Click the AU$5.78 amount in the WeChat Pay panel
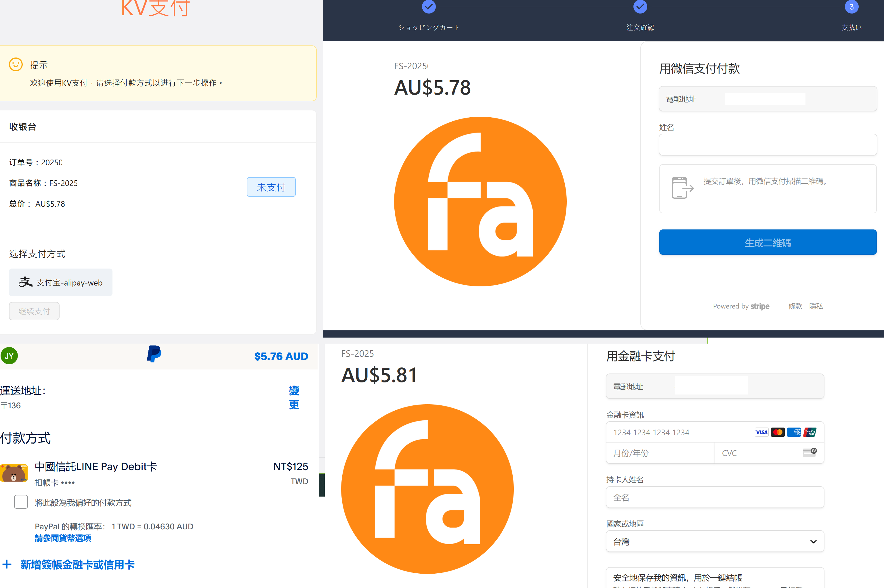The image size is (884, 588). (432, 88)
